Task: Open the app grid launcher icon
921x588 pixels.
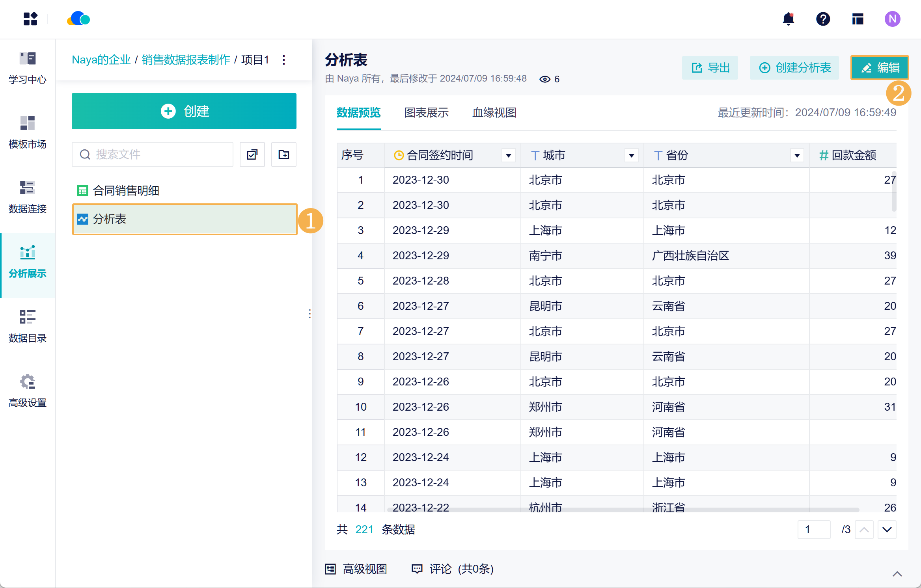Action: point(30,19)
